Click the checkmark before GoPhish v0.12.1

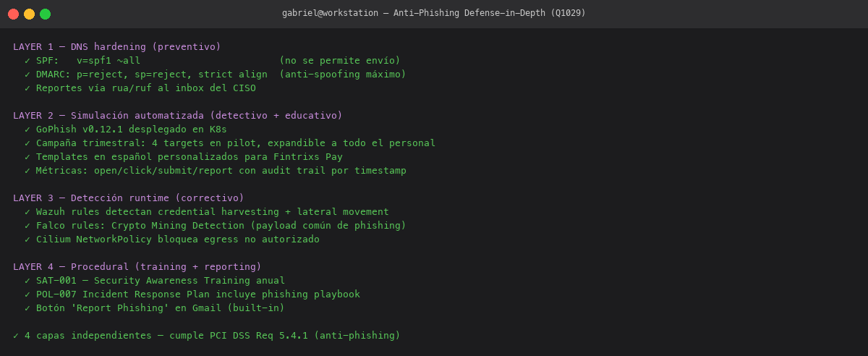click(27, 130)
